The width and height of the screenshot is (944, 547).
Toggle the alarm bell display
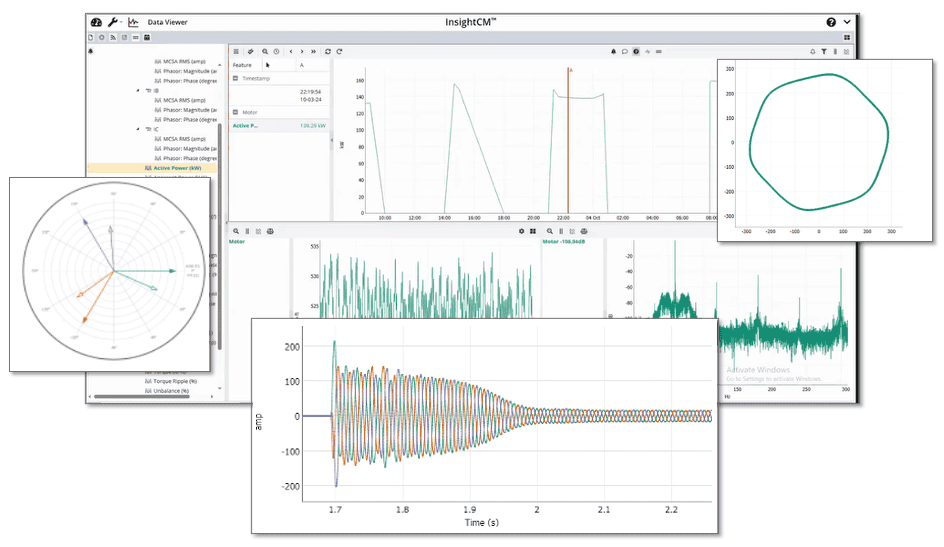click(613, 51)
